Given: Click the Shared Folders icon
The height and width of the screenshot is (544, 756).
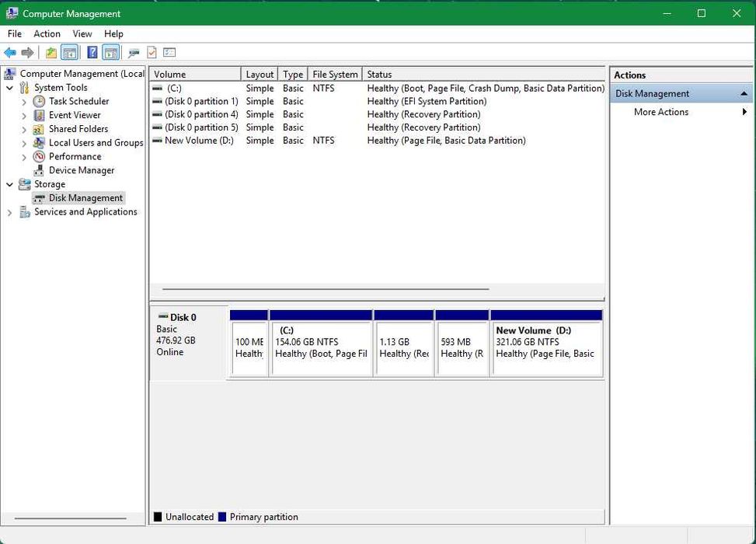Looking at the screenshot, I should point(39,129).
